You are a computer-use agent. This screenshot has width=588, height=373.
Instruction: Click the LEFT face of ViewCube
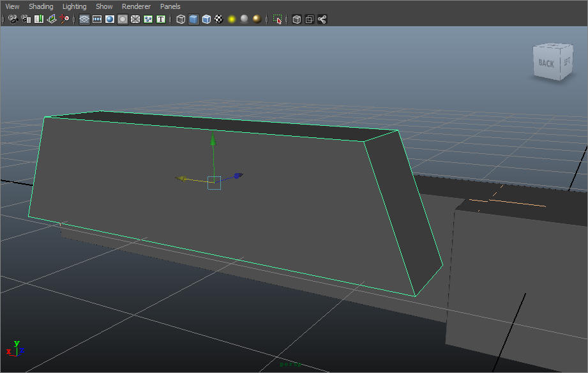[x=567, y=62]
